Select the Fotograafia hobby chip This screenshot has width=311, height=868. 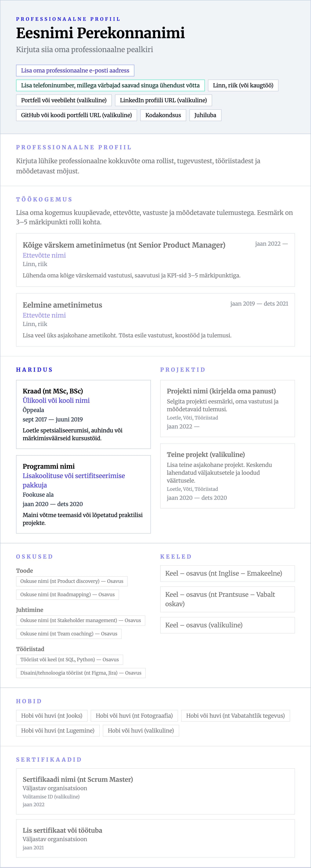coord(134,715)
